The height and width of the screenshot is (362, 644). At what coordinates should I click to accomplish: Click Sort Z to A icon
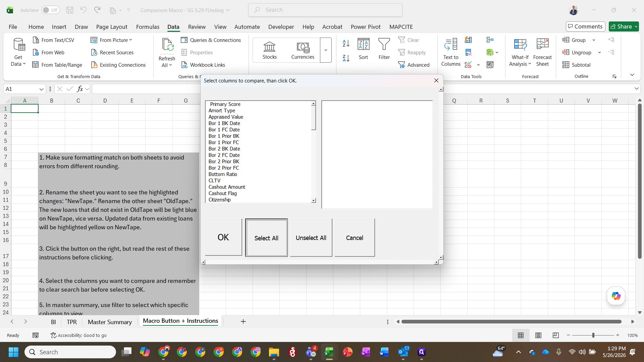(346, 58)
